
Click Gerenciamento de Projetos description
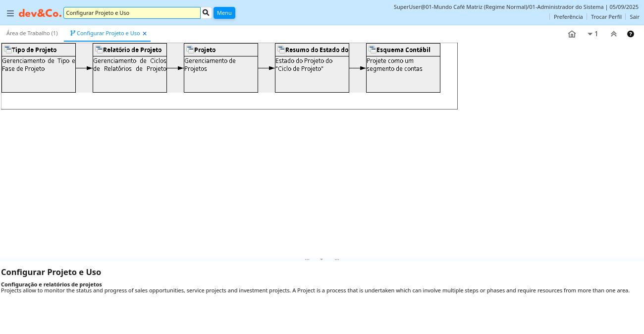(x=210, y=64)
